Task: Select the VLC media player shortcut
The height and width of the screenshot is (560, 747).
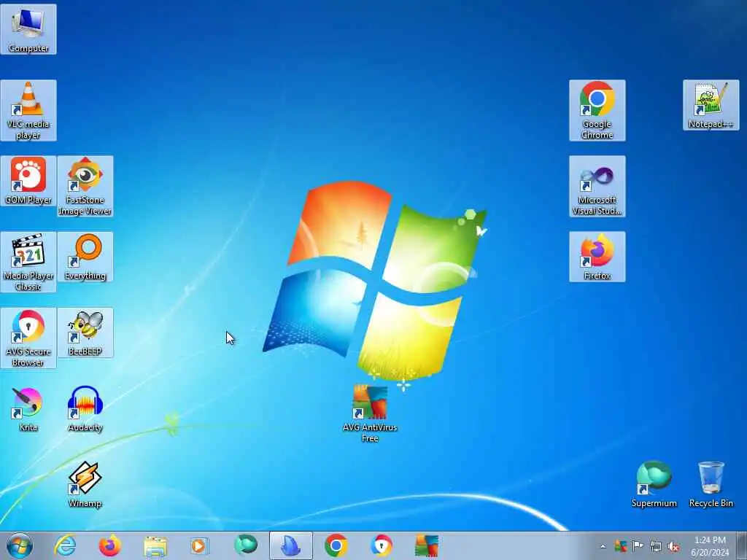Action: (x=28, y=111)
